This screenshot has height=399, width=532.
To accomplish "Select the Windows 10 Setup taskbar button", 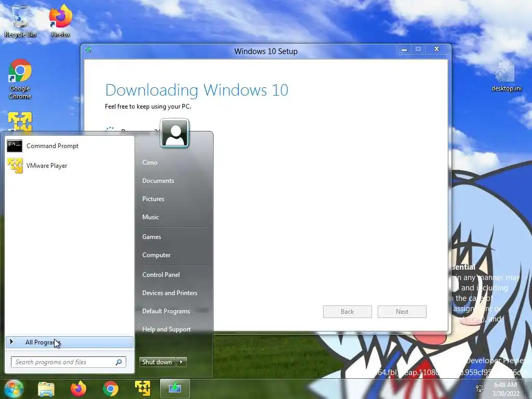I will pyautogui.click(x=175, y=389).
